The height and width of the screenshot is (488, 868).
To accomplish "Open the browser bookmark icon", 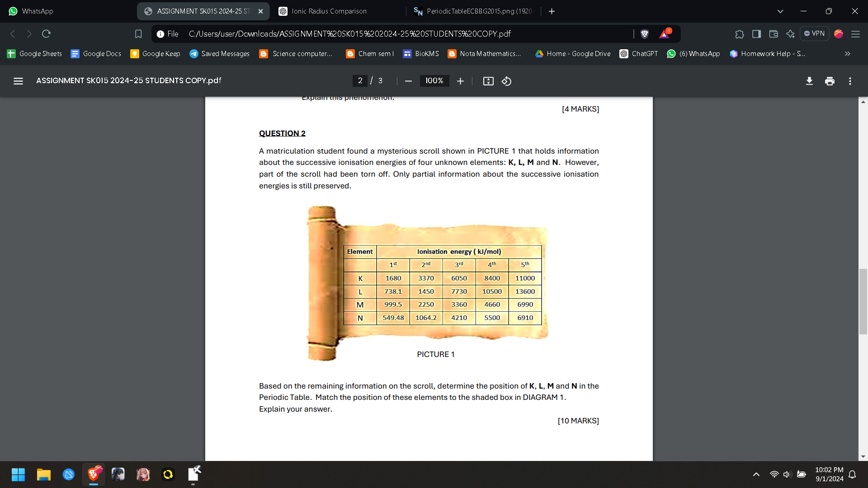I will [x=138, y=34].
